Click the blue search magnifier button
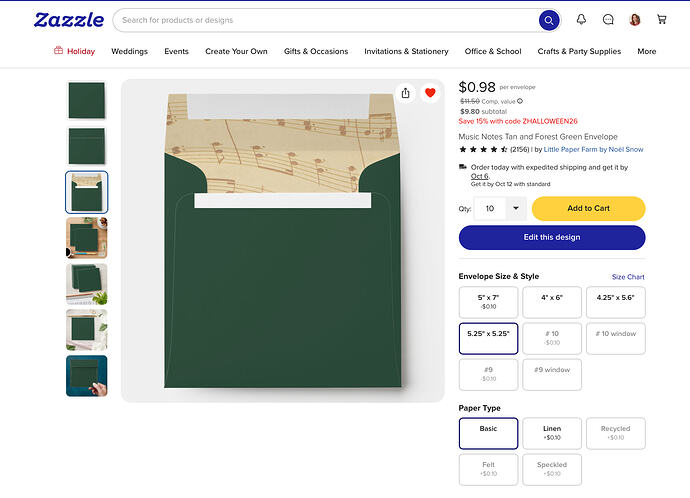 (549, 20)
